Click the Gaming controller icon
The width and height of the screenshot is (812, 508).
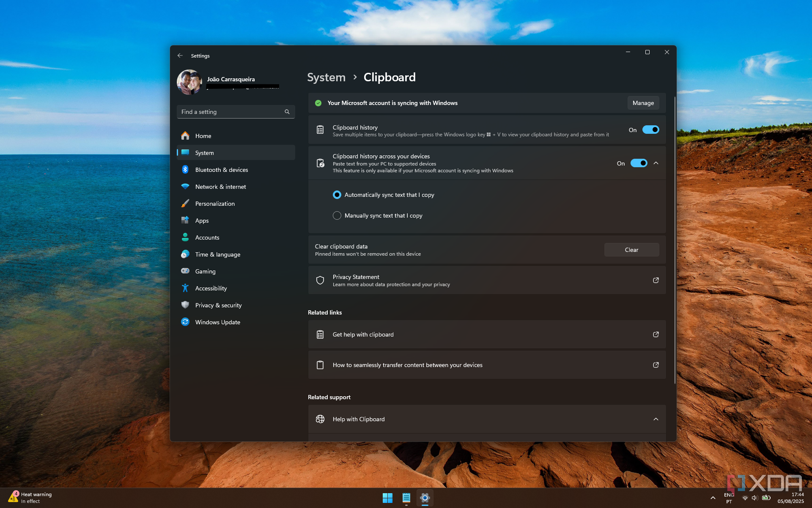[185, 271]
